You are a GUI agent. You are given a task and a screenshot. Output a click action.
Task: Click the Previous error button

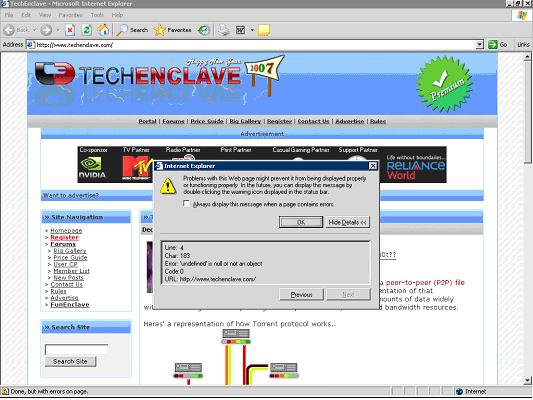click(x=302, y=295)
